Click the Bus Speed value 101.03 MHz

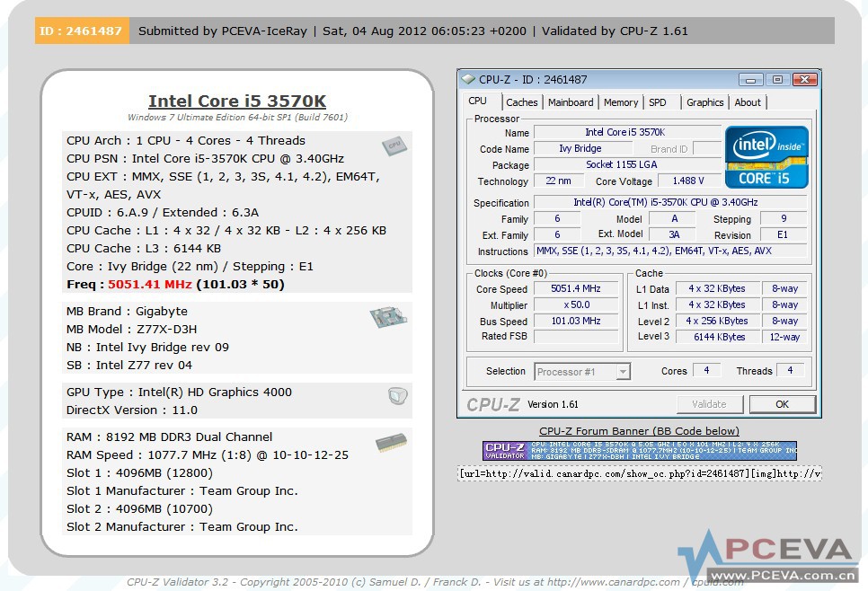(x=576, y=321)
